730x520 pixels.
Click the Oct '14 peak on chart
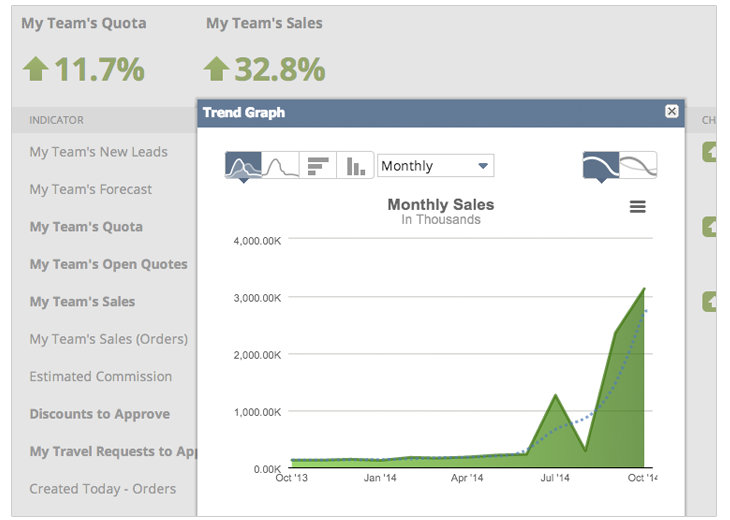click(x=644, y=289)
